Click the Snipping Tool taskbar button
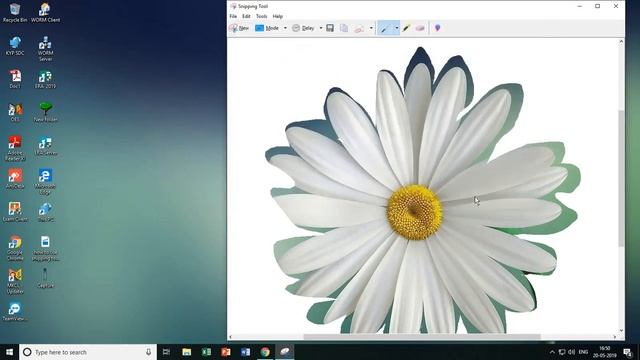 coord(284,352)
